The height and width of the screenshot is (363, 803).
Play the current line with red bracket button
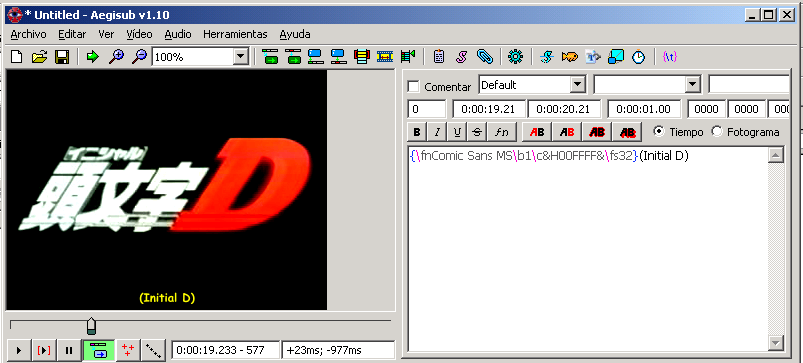[44, 350]
